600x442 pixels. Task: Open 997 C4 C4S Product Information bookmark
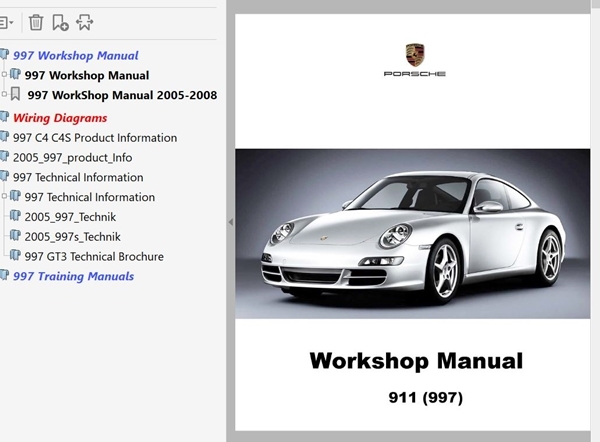tap(95, 138)
